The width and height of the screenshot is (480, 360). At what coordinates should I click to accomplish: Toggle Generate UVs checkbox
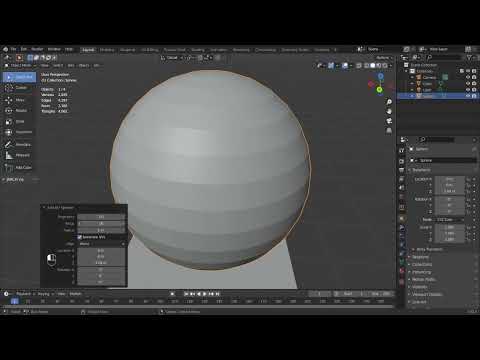(x=80, y=237)
